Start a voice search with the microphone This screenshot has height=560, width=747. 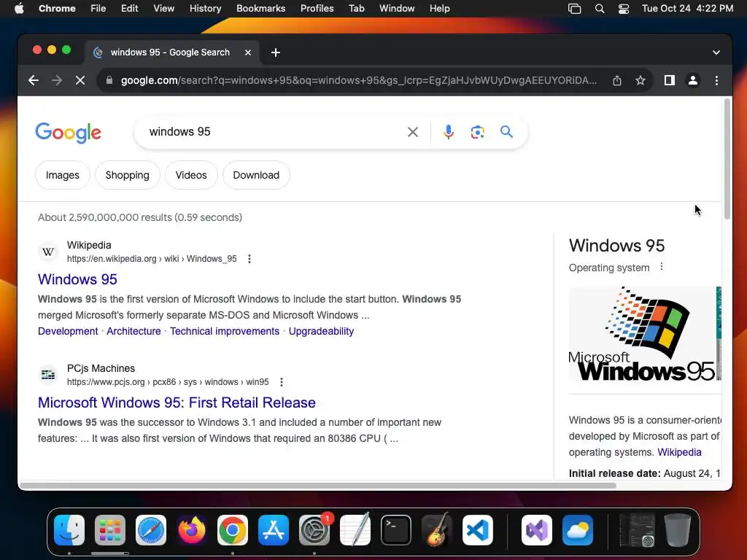pyautogui.click(x=448, y=132)
